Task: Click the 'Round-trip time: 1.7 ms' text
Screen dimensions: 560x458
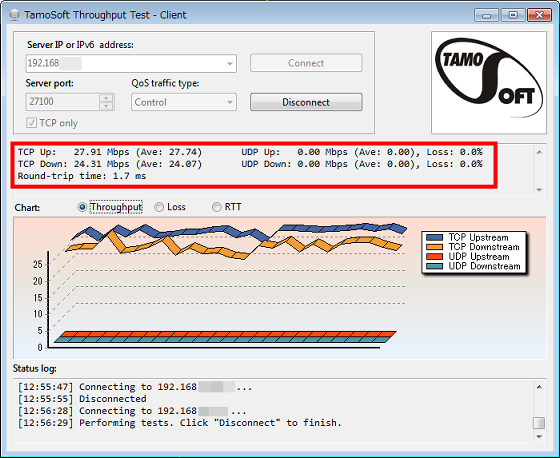Action: (x=82, y=176)
